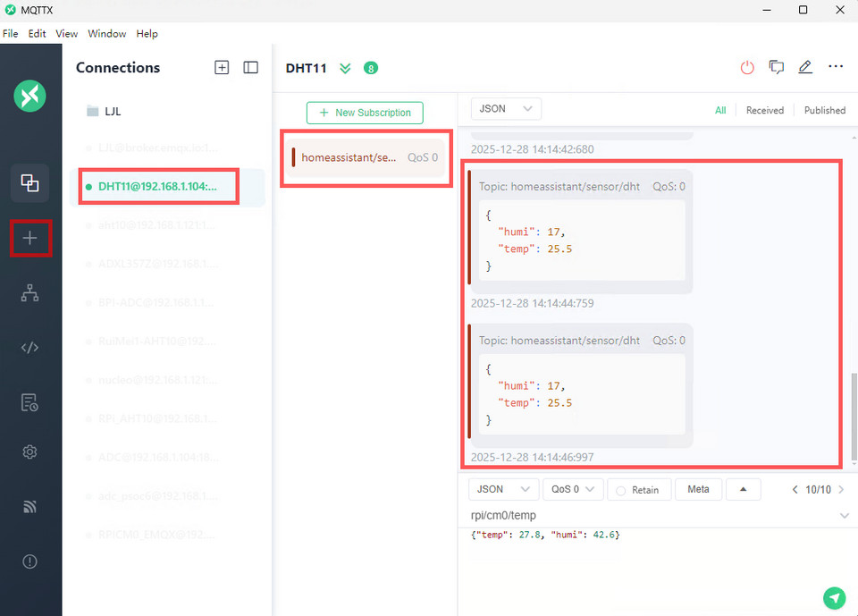Open the Edit menu
Image resolution: width=858 pixels, height=616 pixels.
(38, 33)
